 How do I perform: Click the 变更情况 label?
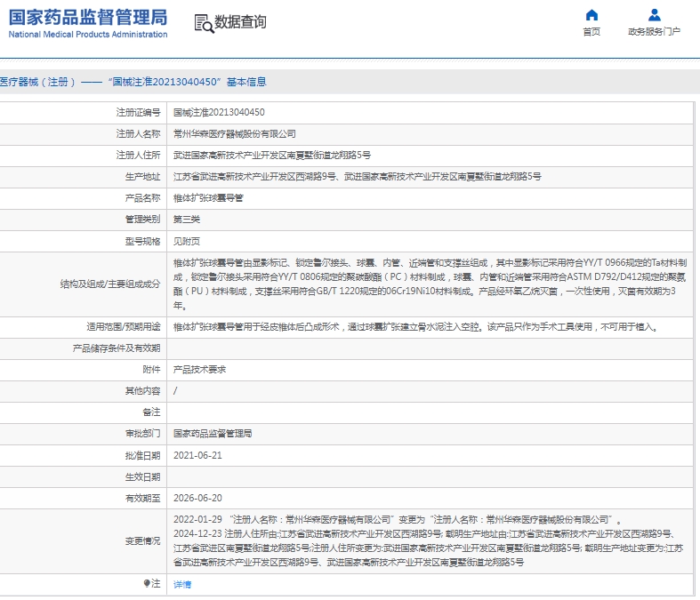tap(143, 541)
